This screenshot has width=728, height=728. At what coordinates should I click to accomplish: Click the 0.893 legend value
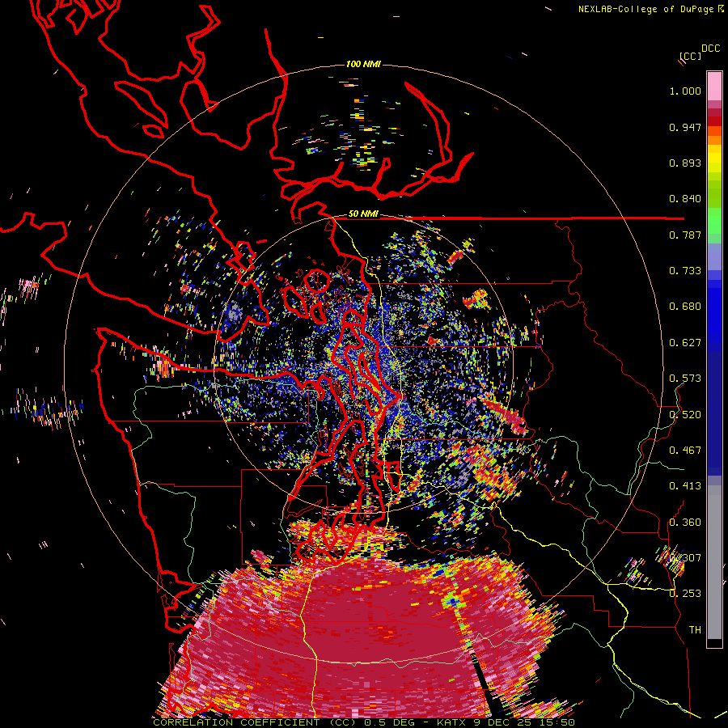(685, 163)
